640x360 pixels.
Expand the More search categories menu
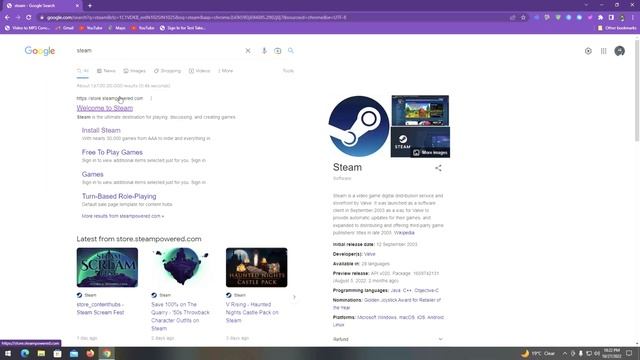tap(225, 71)
